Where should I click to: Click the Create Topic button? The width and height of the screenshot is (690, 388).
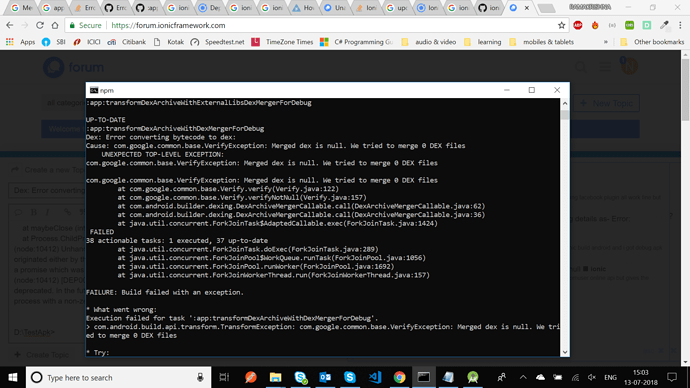[x=42, y=354]
